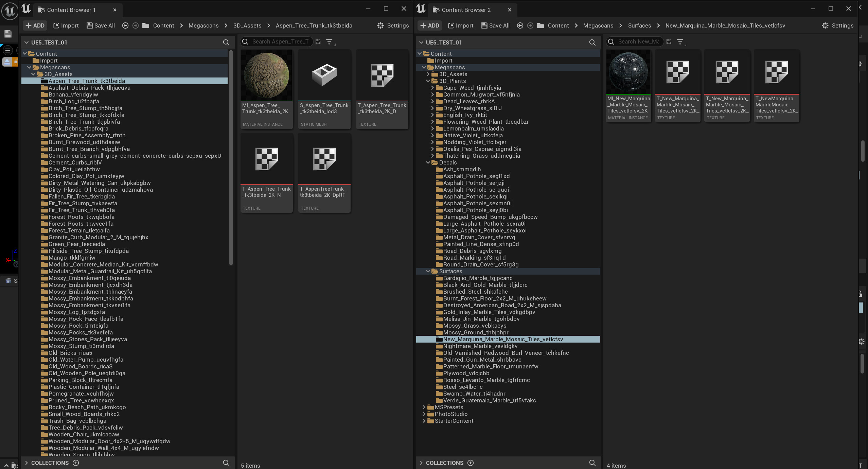Click the Save All button in Content Browser 2
This screenshot has height=469, width=868.
(495, 25)
